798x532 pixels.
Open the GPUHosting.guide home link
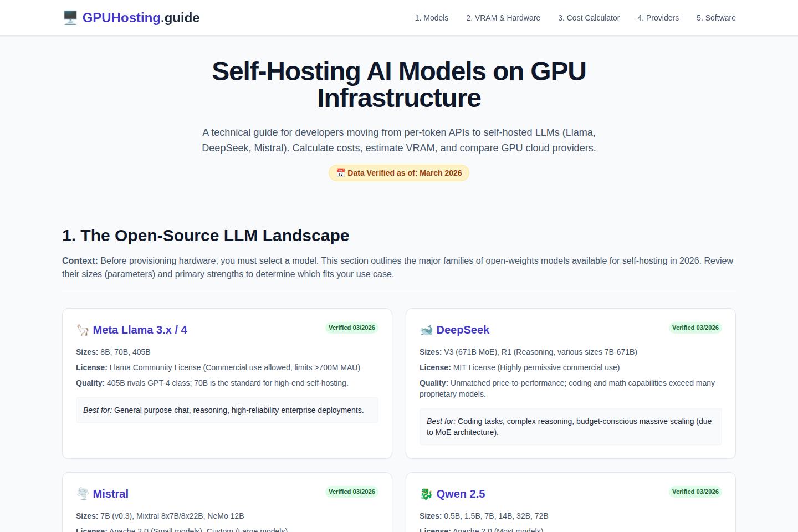point(131,18)
